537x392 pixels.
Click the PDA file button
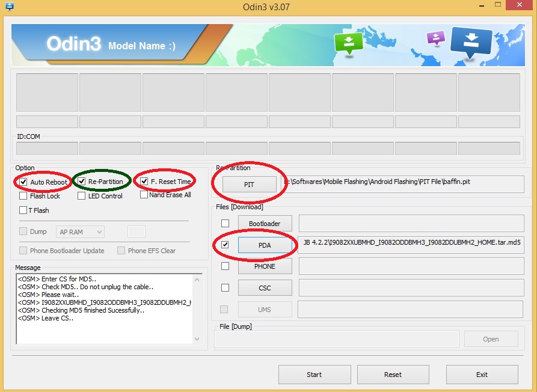pyautogui.click(x=265, y=245)
